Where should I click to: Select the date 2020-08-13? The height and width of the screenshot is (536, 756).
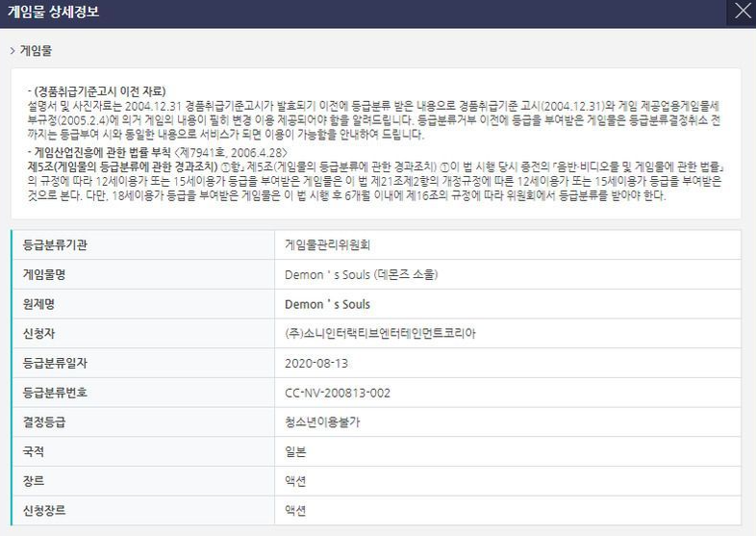coord(316,364)
